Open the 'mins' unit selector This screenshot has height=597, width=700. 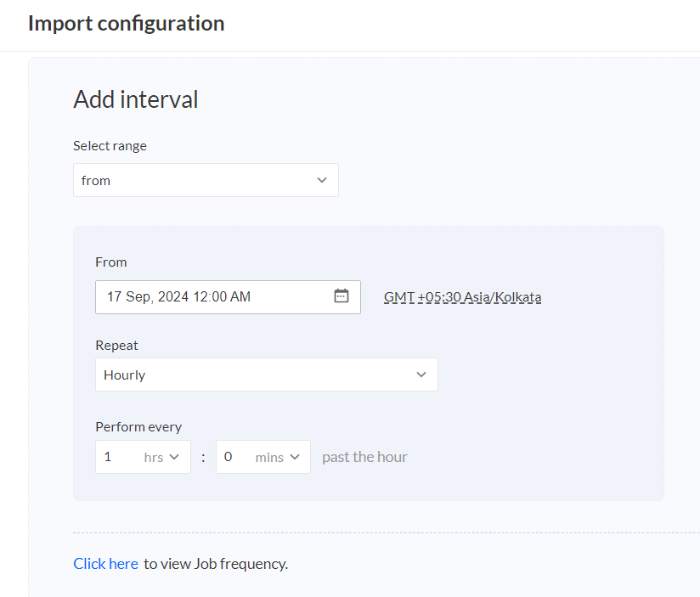277,458
